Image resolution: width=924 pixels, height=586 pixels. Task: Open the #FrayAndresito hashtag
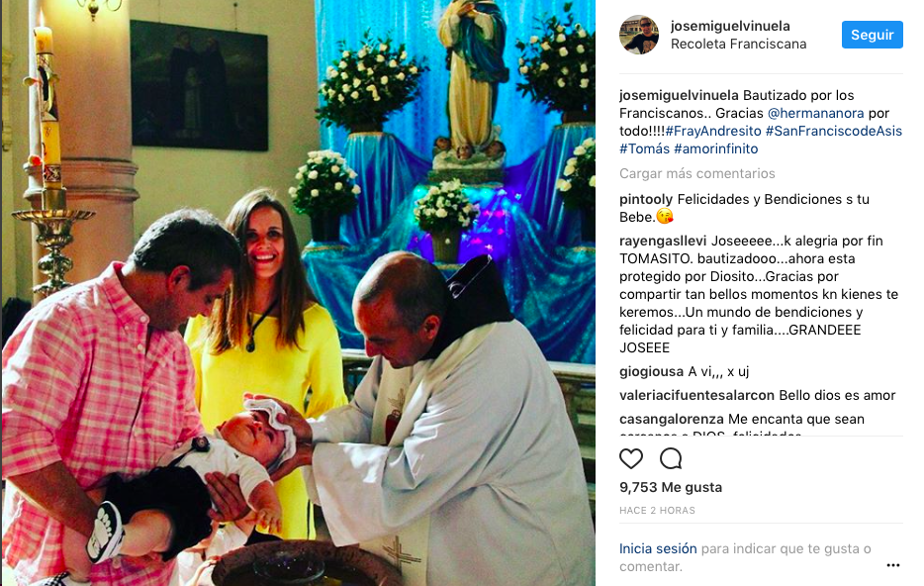tap(713, 131)
